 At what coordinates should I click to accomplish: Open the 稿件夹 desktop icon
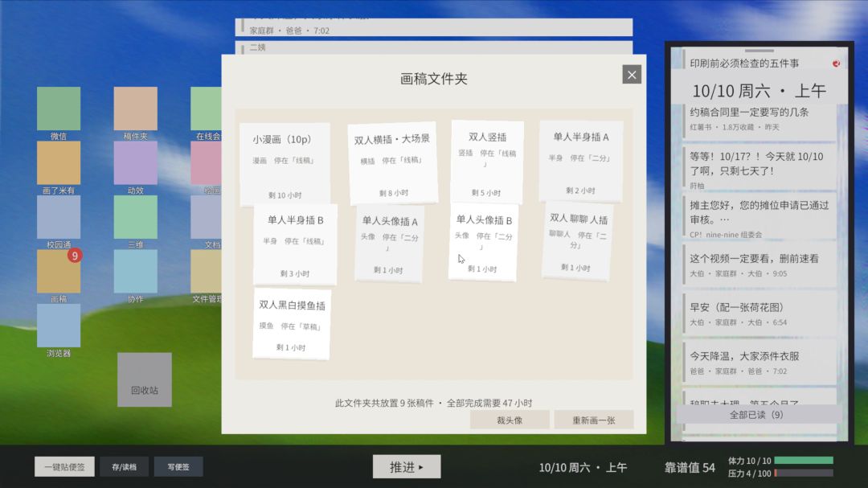136,109
